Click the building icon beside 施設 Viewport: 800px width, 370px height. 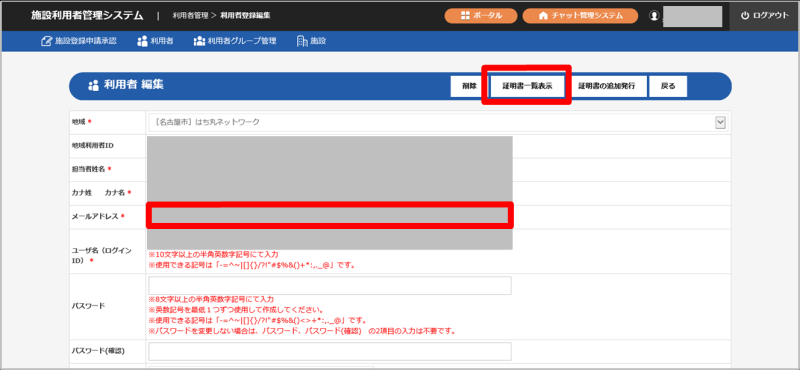pos(302,41)
